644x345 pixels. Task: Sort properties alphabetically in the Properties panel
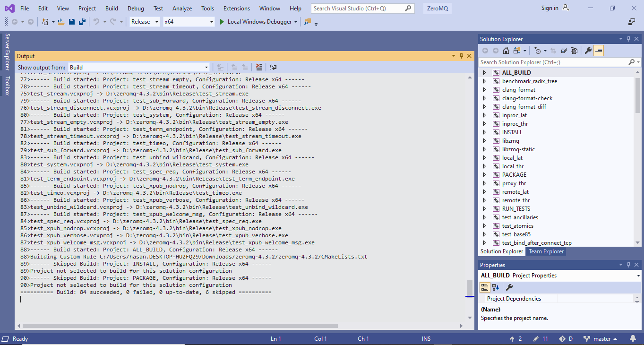pyautogui.click(x=495, y=287)
